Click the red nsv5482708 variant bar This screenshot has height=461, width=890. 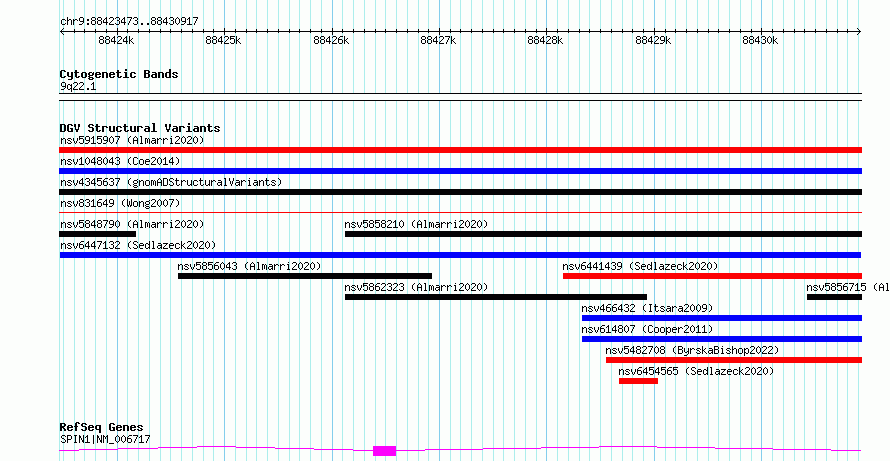734,360
